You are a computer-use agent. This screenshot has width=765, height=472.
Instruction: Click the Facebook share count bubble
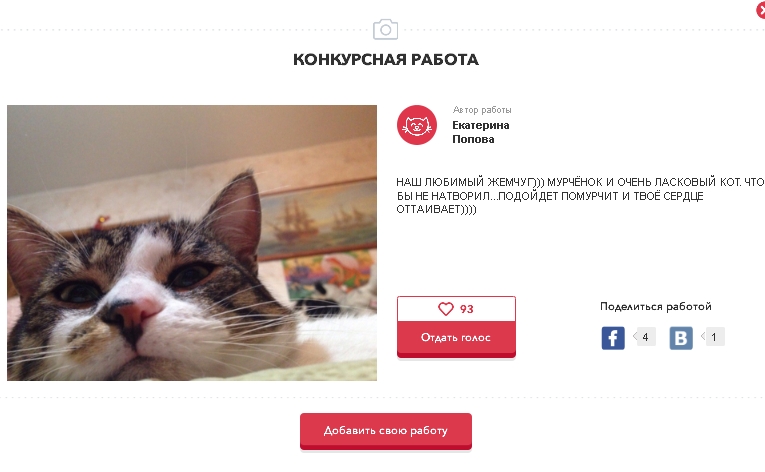tap(645, 337)
